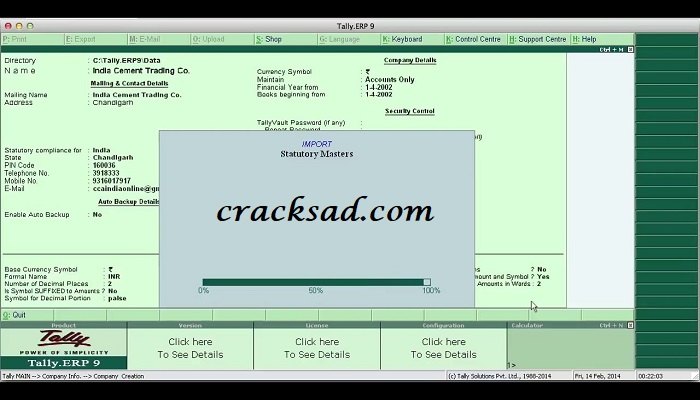
Task: Click Mobile No. value 9316017917
Action: click(112, 181)
